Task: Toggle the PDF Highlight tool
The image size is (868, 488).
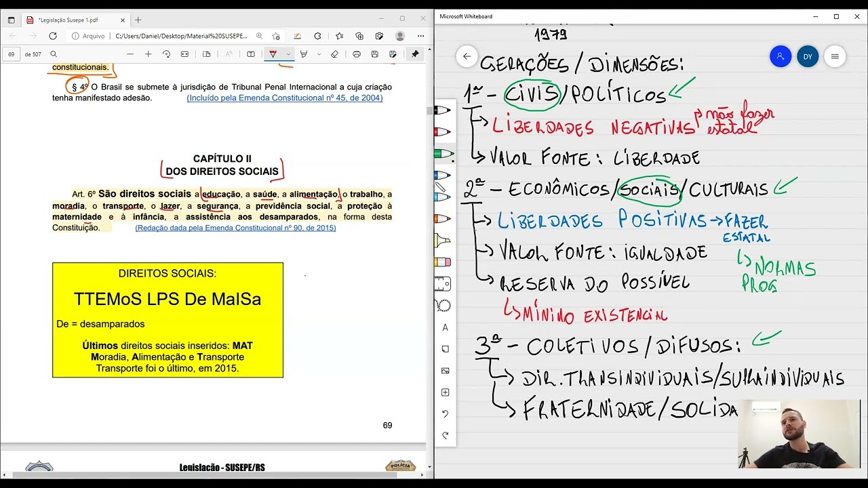Action: [304, 54]
